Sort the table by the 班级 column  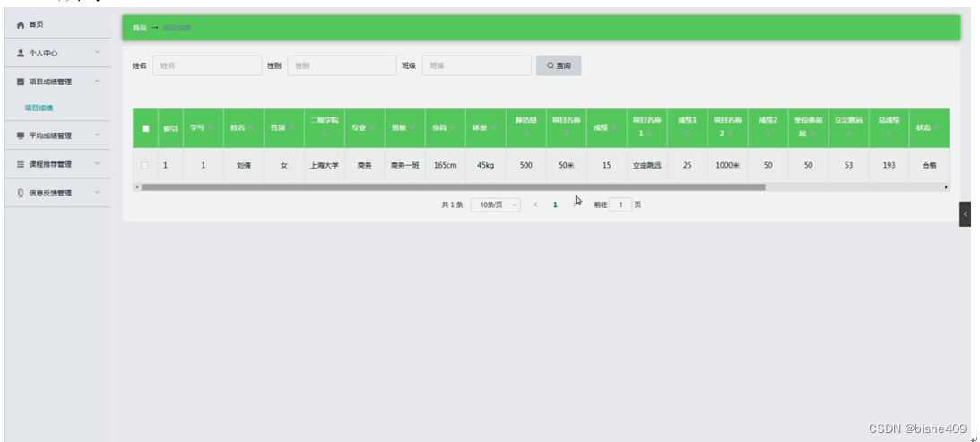[x=412, y=127]
